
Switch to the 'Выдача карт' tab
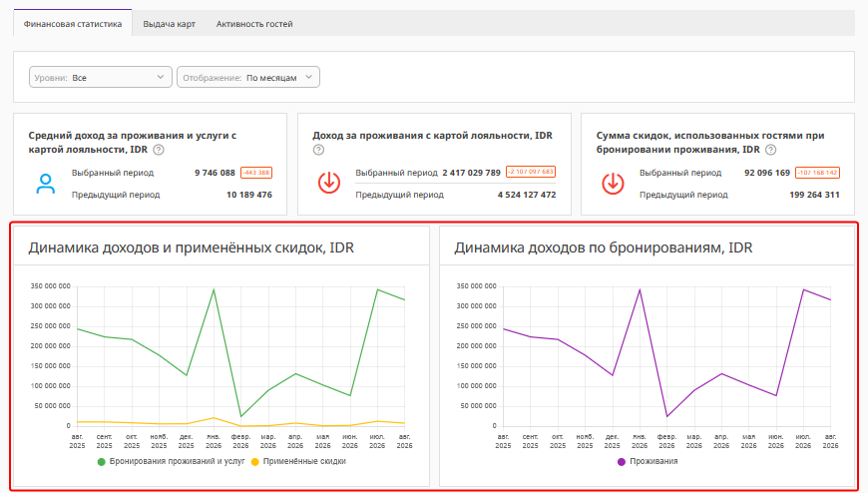(x=169, y=24)
